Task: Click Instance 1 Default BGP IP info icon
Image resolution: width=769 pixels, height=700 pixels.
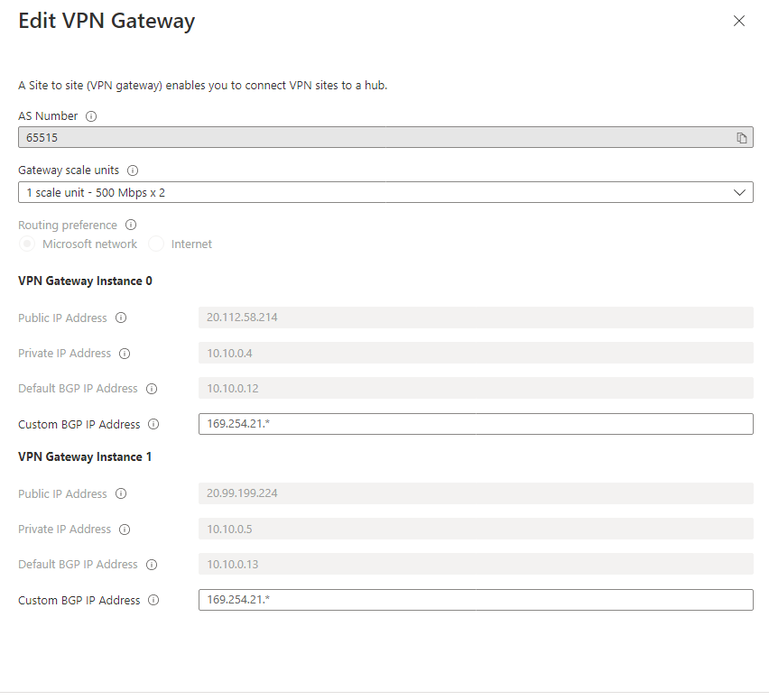Action: [152, 565]
